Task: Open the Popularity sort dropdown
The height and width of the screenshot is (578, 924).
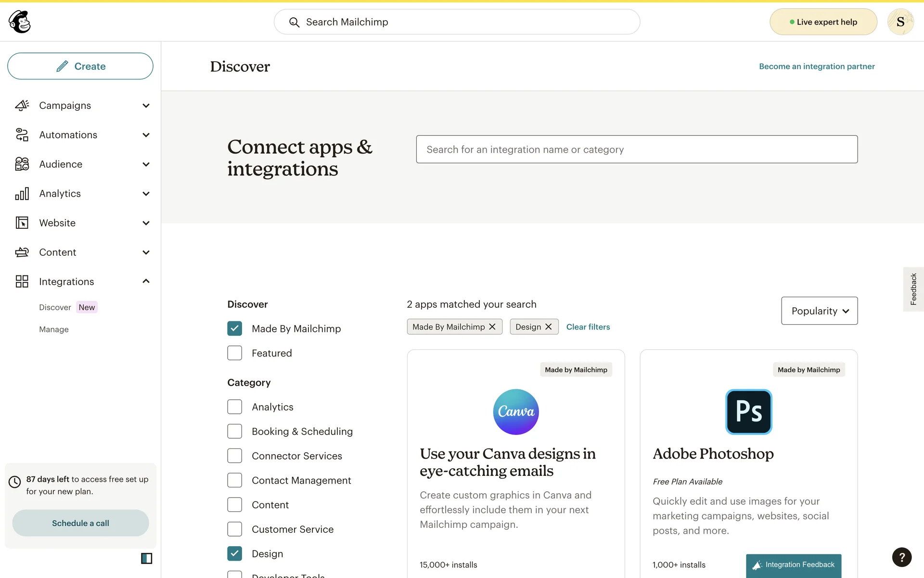Action: coord(819,311)
